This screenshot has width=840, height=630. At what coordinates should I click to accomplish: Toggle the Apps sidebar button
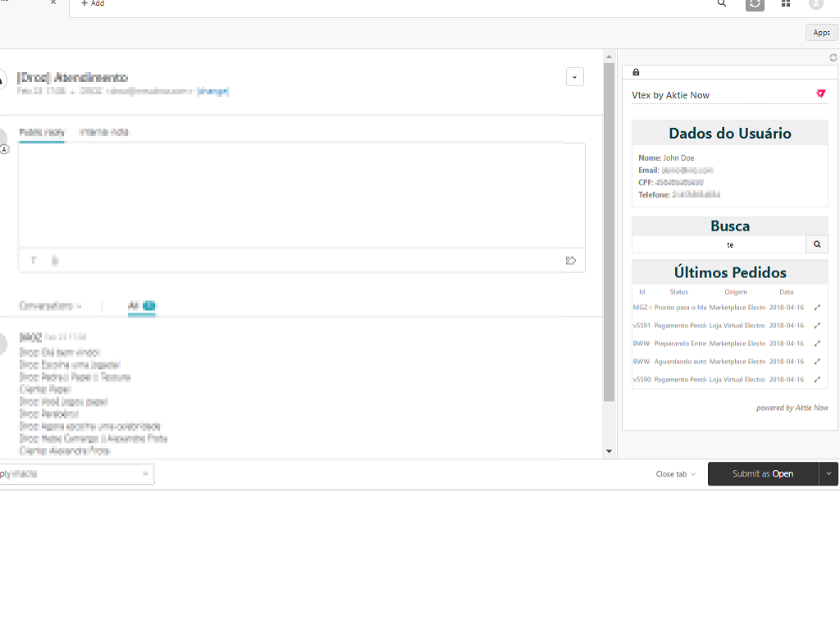[x=821, y=33]
